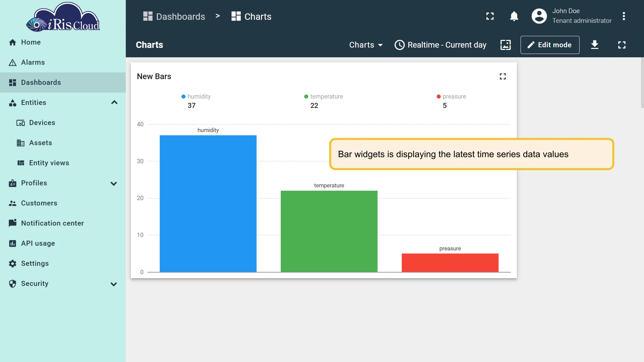Screen dimensions: 644x362
Task: Open the Alarms section
Action: pos(63,62)
